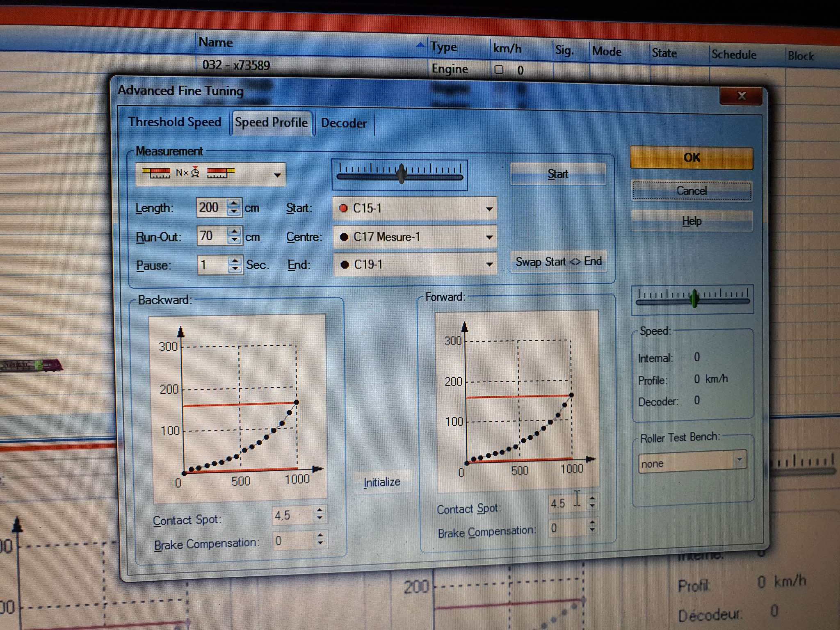Click the train icon in left panel

coord(32,365)
